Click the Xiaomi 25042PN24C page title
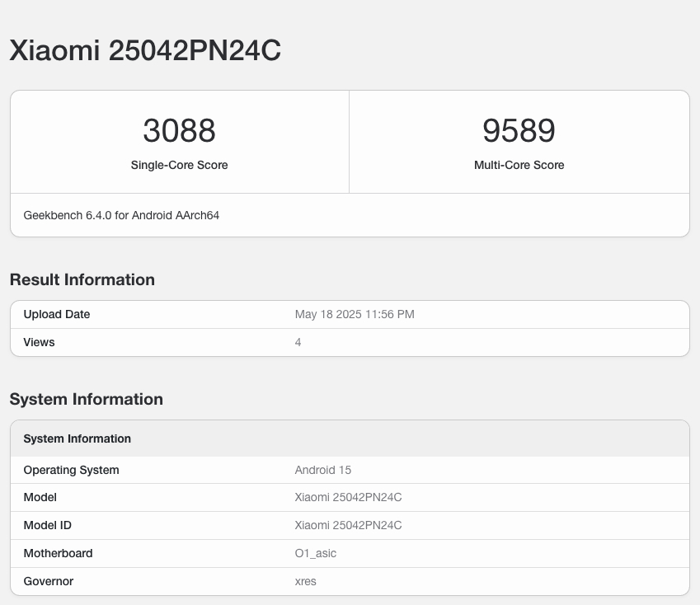 [145, 50]
